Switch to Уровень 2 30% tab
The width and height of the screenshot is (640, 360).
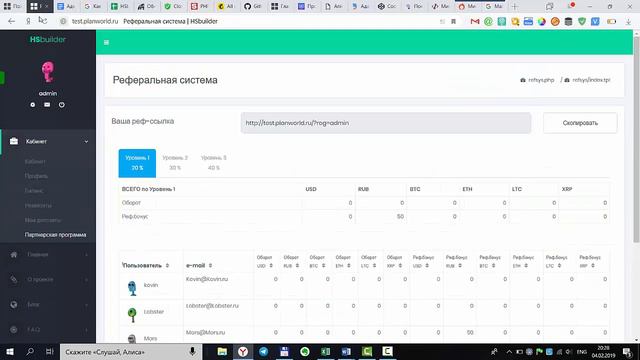tap(175, 163)
